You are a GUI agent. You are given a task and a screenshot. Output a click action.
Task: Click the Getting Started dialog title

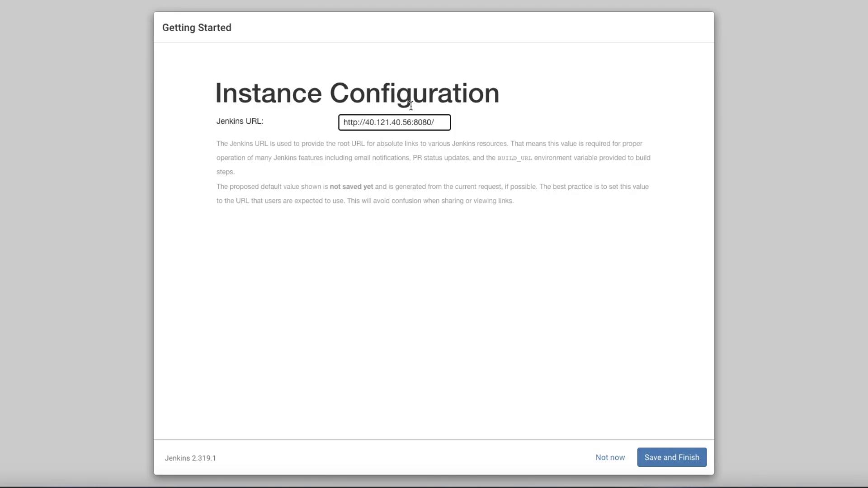[x=197, y=28]
